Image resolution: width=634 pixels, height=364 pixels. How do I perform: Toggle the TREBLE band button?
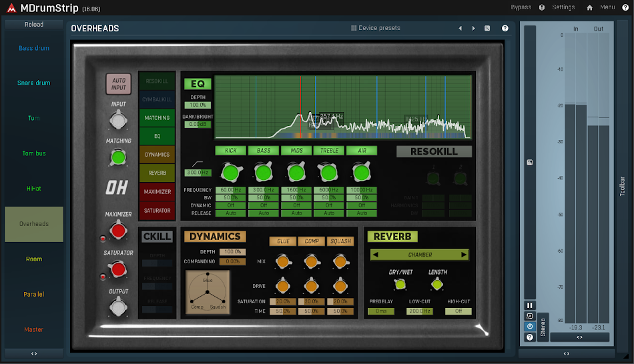pyautogui.click(x=329, y=150)
